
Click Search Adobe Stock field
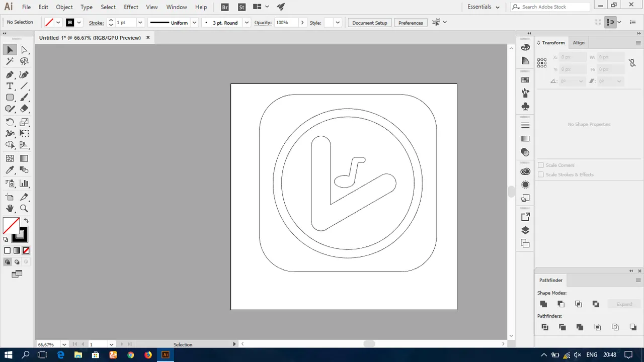coord(550,7)
